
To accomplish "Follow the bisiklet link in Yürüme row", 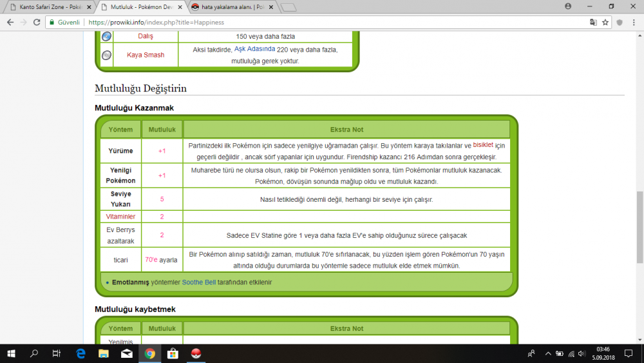I will (x=483, y=145).
